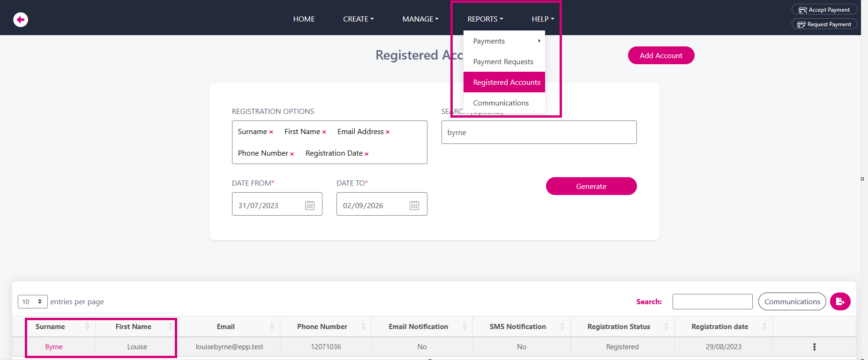Click the email louisebyrne@epp.test cell
The height and width of the screenshot is (360, 868).
pos(229,347)
